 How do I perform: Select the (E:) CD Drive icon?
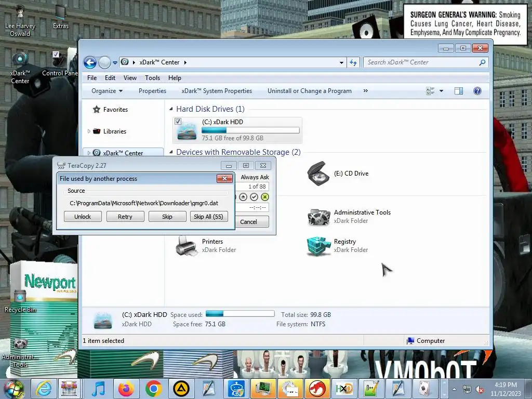click(318, 174)
